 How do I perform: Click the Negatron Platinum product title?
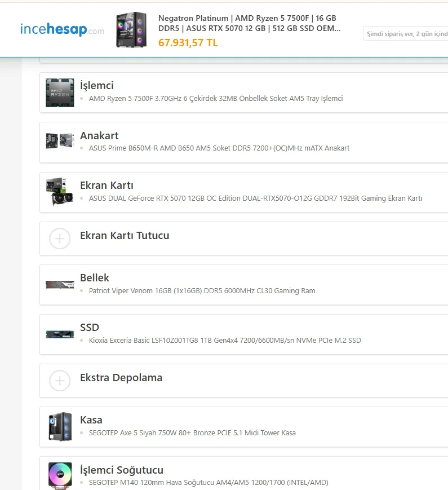(249, 23)
